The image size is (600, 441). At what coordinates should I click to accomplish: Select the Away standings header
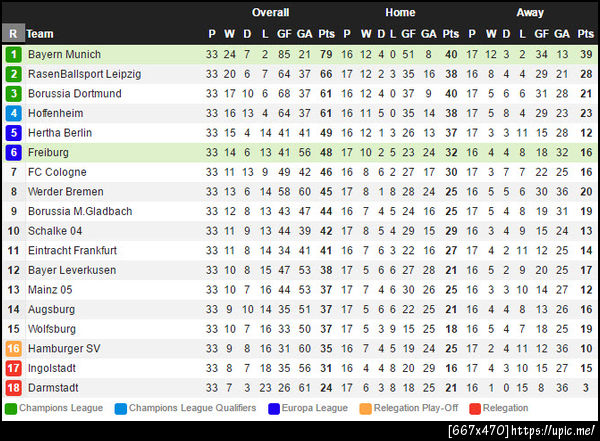click(x=530, y=13)
